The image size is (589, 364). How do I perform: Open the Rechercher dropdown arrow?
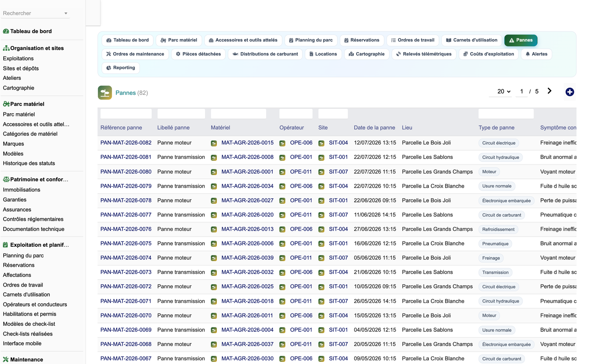pos(66,13)
